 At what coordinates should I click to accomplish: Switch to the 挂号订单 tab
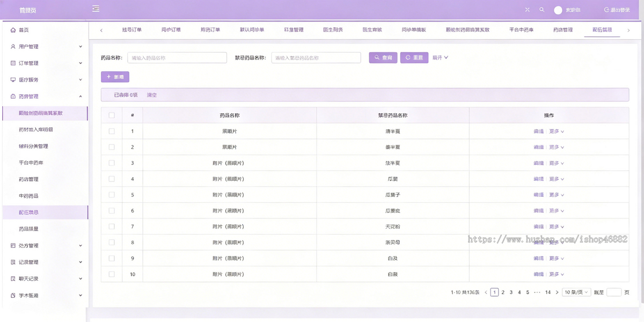pos(132,30)
